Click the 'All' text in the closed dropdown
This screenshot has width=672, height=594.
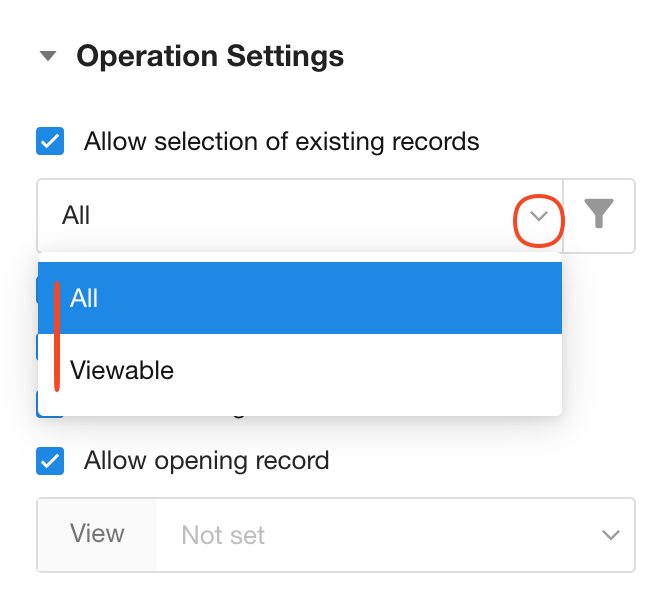[76, 216]
